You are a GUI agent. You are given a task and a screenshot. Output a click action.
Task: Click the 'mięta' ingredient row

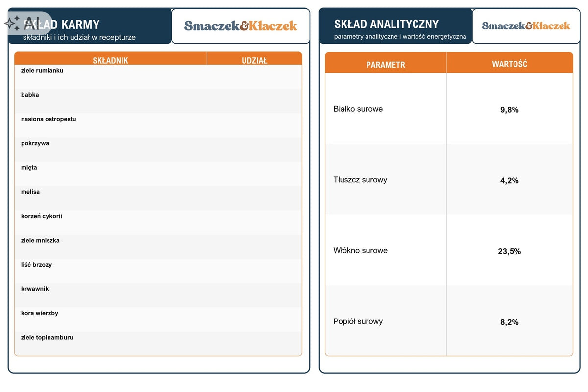(158, 174)
